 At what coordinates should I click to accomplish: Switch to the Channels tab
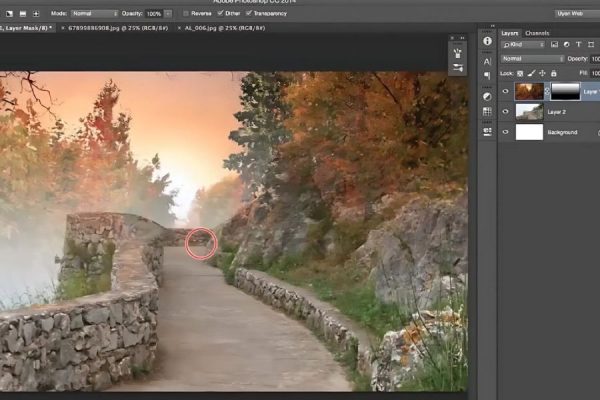click(538, 33)
